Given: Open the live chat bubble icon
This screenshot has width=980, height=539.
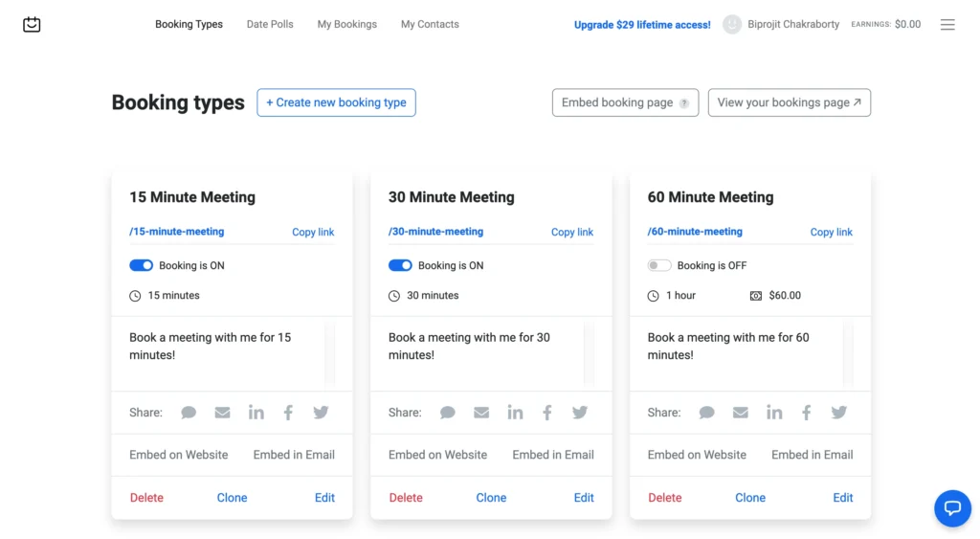Looking at the screenshot, I should click(952, 507).
